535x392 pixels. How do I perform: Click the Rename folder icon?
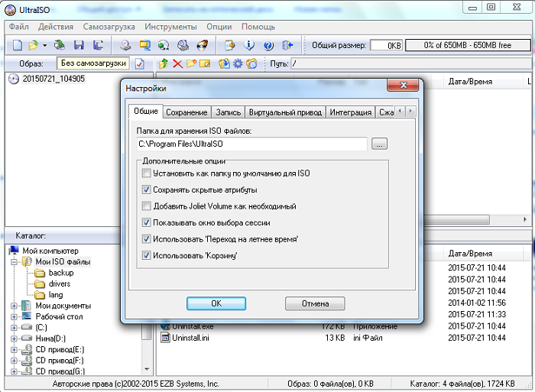[205, 63]
